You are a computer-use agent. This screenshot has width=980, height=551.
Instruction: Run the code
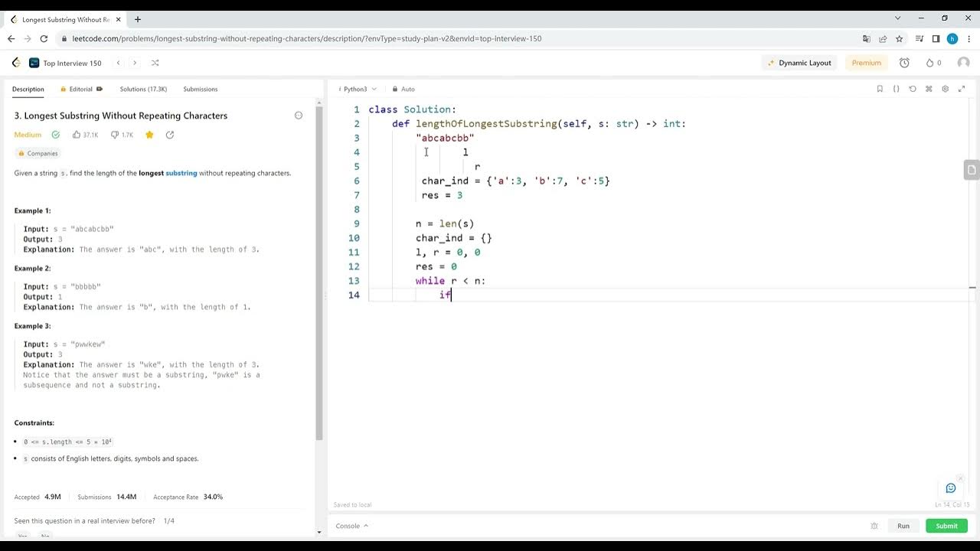point(903,526)
